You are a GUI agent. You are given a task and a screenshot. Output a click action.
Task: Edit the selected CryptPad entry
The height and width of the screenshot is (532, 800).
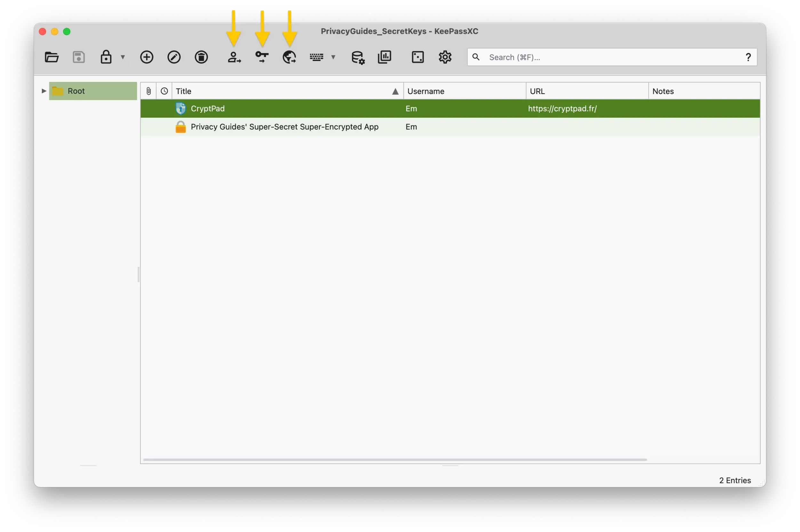tap(174, 57)
